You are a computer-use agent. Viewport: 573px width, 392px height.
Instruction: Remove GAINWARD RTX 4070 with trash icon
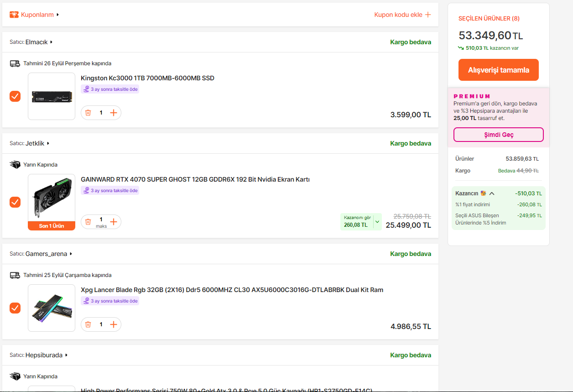coord(88,222)
